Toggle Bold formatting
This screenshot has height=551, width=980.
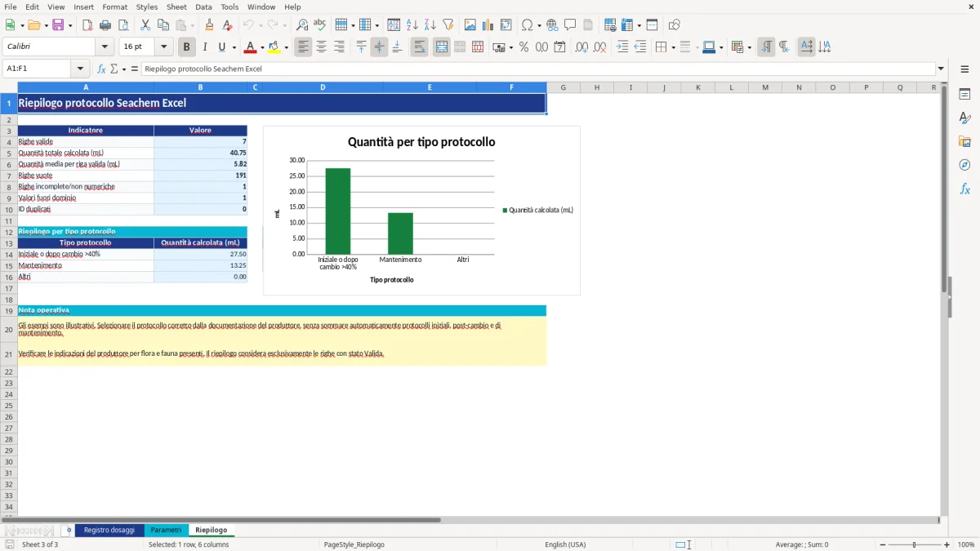(x=187, y=47)
